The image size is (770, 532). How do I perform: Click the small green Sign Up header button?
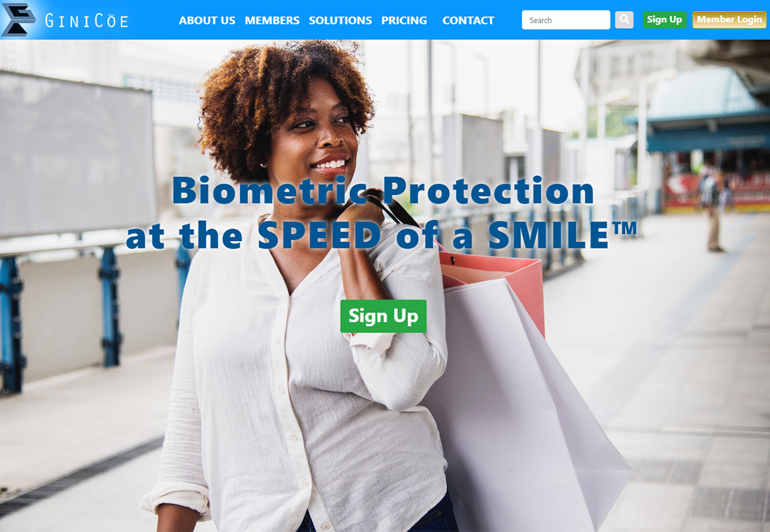click(x=664, y=19)
